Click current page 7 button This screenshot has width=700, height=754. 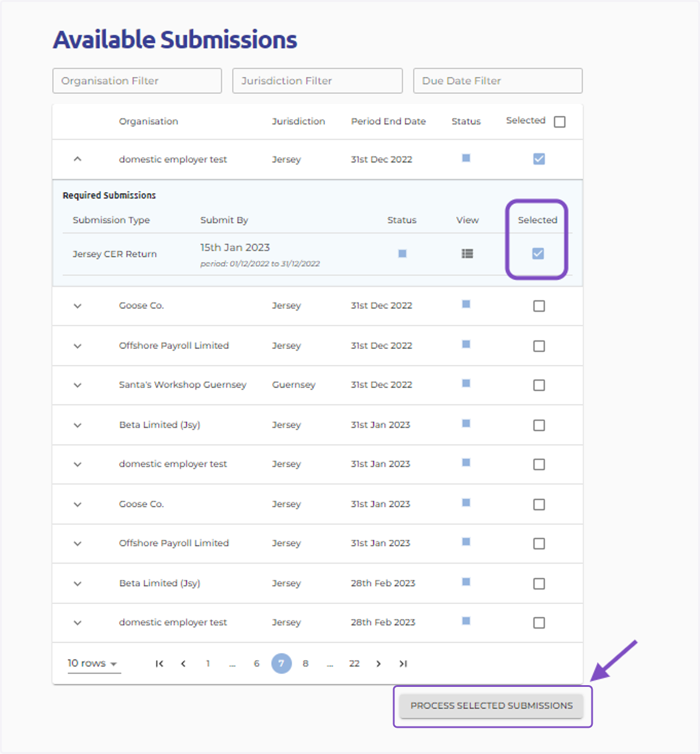coord(281,664)
